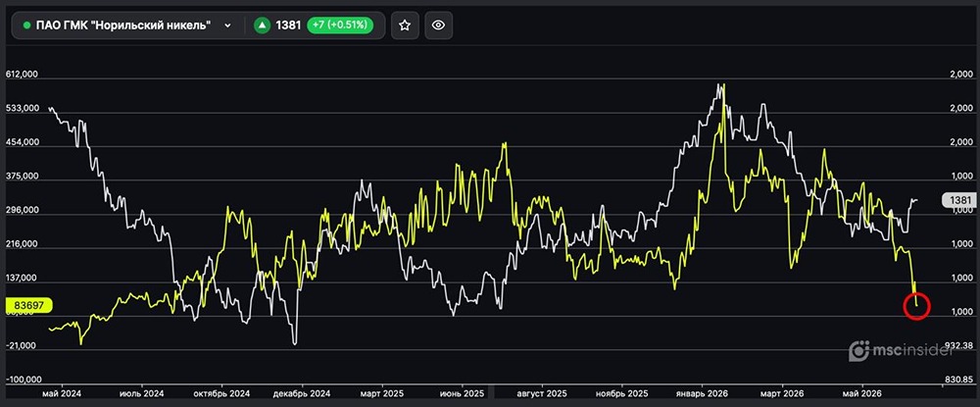Click the июнь 2025 date label
Screen dimensions: 980x407
(462, 394)
